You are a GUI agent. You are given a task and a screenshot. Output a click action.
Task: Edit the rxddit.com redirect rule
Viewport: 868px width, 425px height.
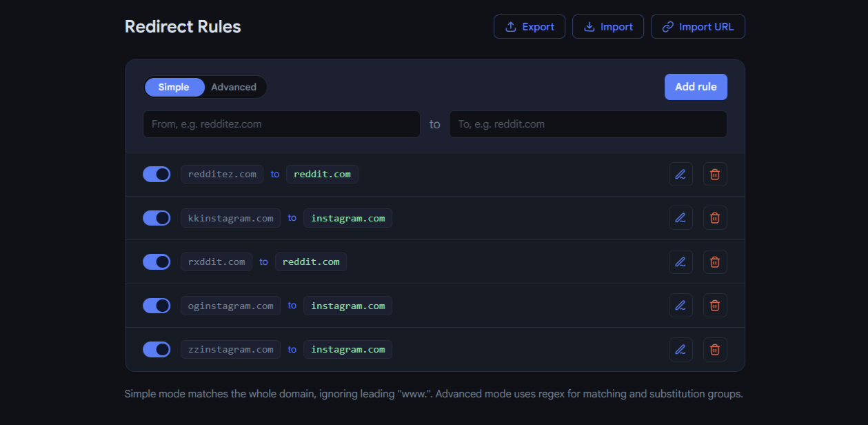(x=680, y=261)
